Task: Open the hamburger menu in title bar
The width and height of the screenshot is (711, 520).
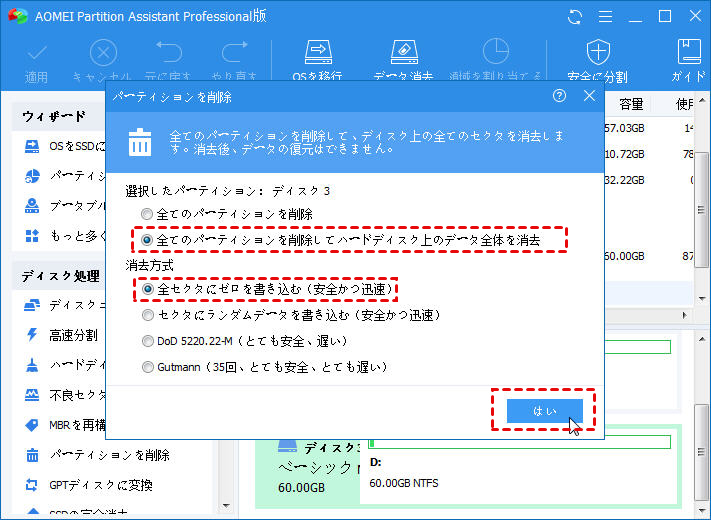Action: 605,17
